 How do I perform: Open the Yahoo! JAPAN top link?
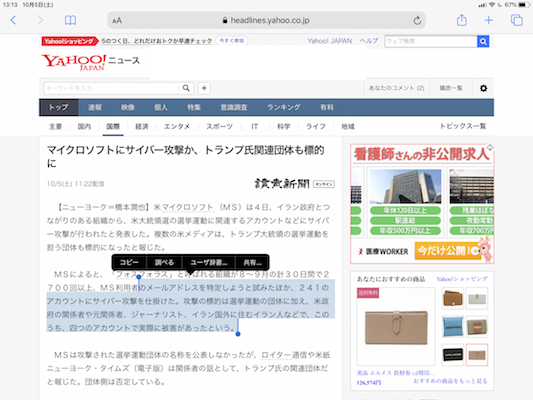[329, 41]
